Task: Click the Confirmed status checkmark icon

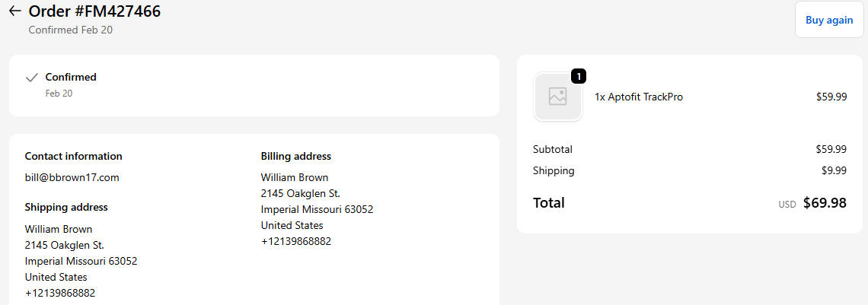Action: pos(32,77)
